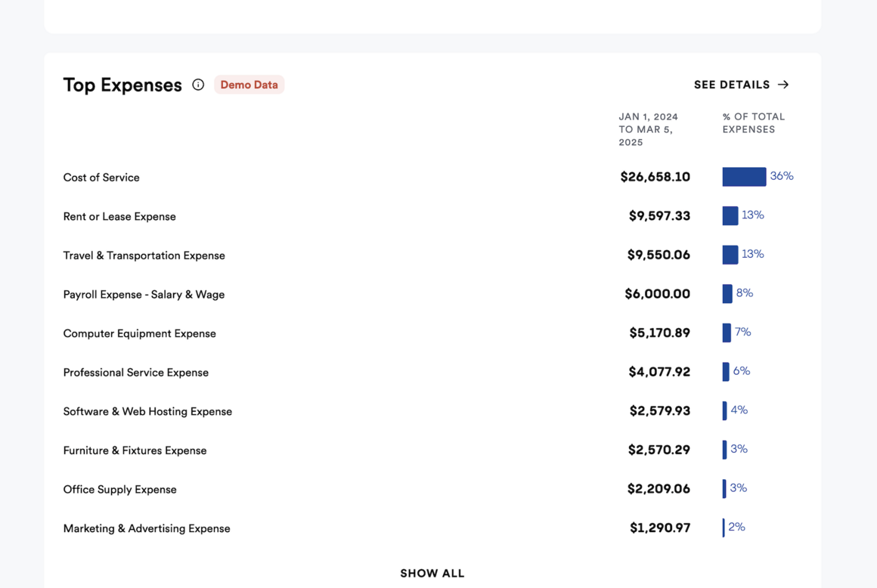
Task: Click Computer Equipment Expense label
Action: coord(139,334)
